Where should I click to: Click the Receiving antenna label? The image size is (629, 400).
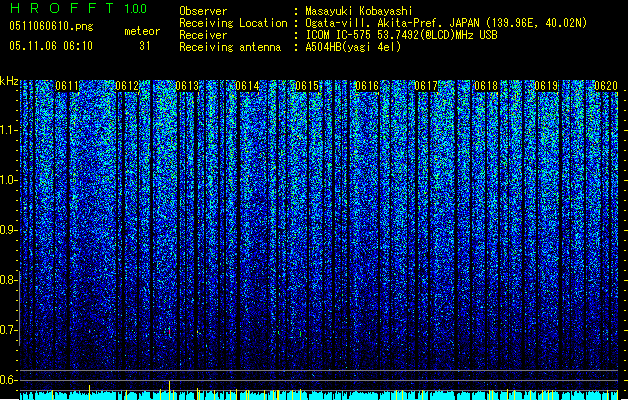point(230,47)
